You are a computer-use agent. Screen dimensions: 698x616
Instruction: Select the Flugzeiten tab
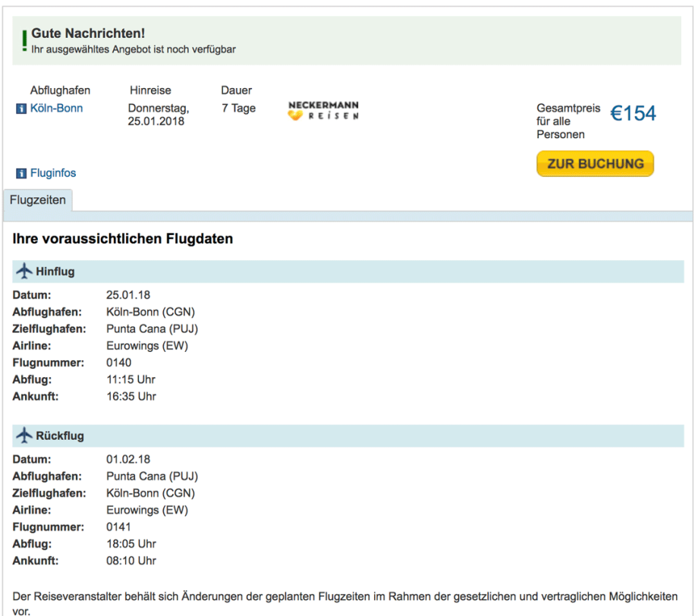[38, 200]
